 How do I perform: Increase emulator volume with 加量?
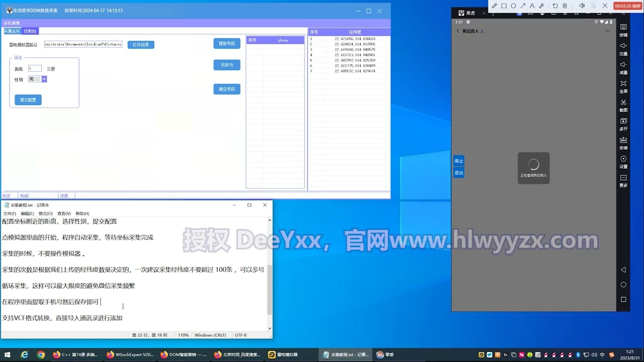tap(623, 49)
